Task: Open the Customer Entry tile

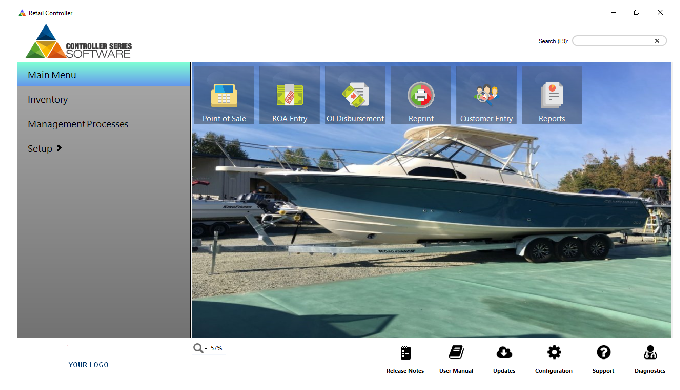Action: click(486, 95)
